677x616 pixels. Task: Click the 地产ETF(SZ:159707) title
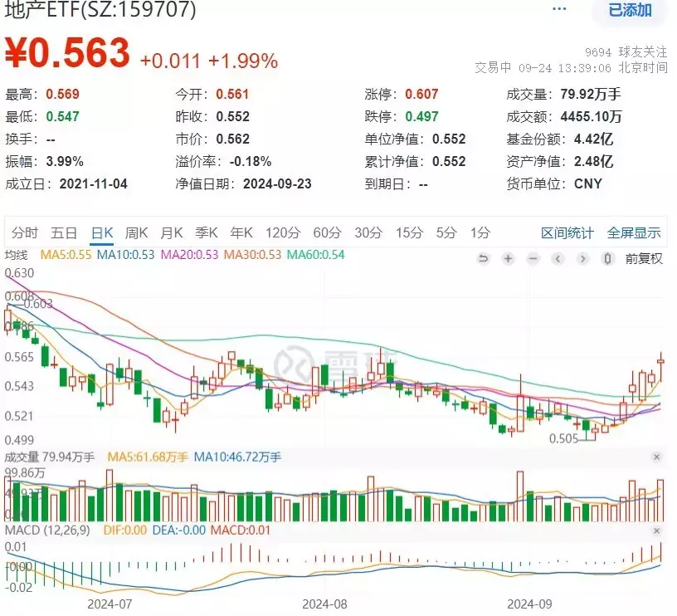pyautogui.click(x=100, y=9)
